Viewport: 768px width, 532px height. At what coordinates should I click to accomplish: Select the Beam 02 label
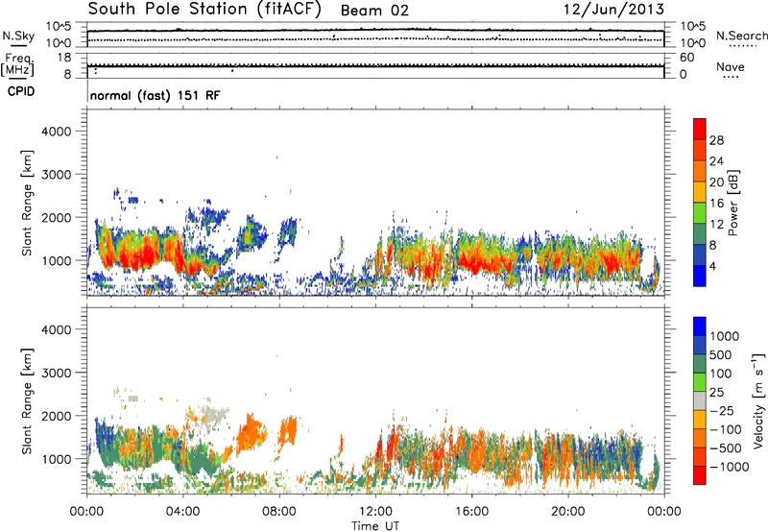pos(374,11)
